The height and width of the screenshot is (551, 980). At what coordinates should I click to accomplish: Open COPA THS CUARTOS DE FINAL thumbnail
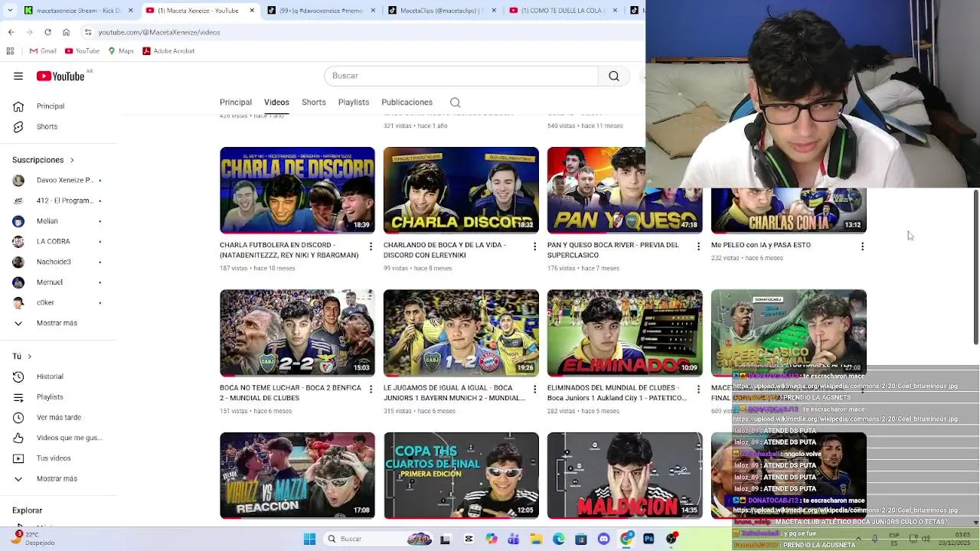click(x=461, y=475)
